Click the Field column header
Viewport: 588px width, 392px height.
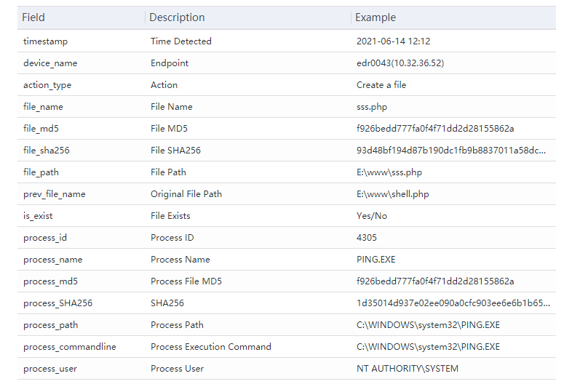(x=33, y=17)
